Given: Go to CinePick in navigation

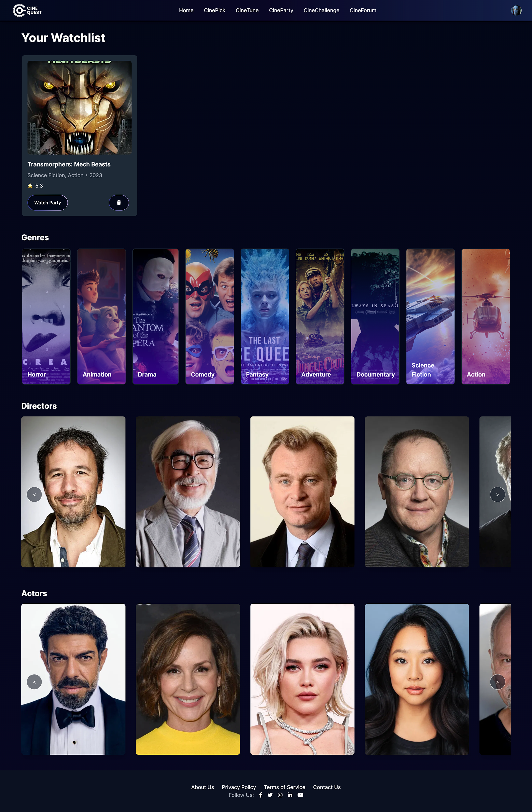Looking at the screenshot, I should click(214, 10).
